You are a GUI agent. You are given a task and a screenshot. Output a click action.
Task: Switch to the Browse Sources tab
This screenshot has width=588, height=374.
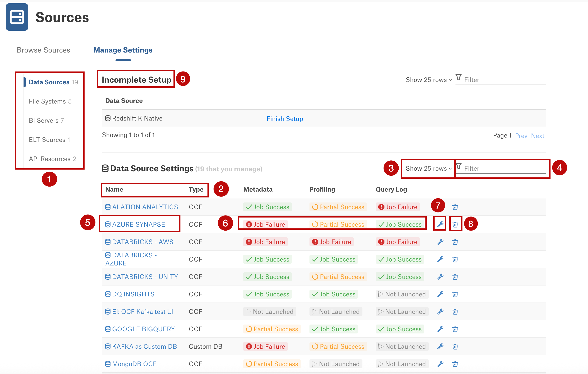tap(43, 50)
